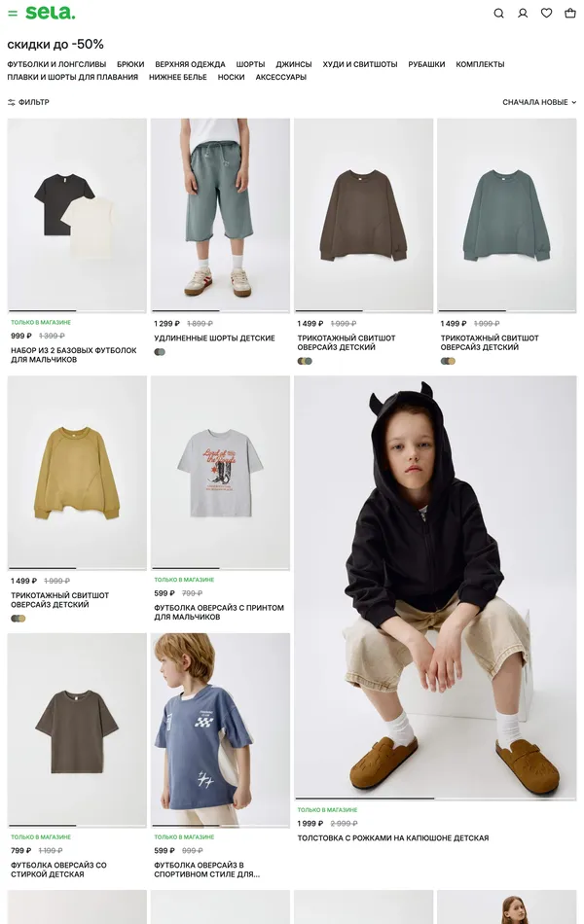Open Толстовка с рожками product link
Image resolution: width=584 pixels, height=924 pixels.
click(393, 838)
